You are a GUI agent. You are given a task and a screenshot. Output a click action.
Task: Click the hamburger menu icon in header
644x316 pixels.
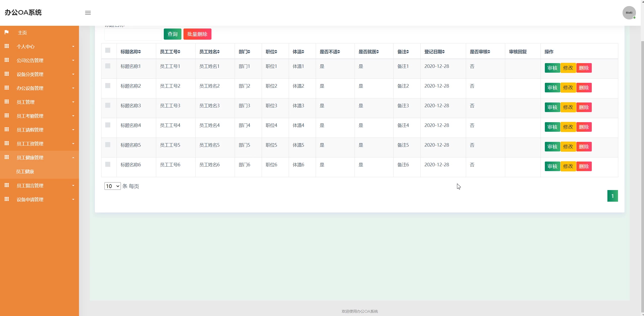88,13
